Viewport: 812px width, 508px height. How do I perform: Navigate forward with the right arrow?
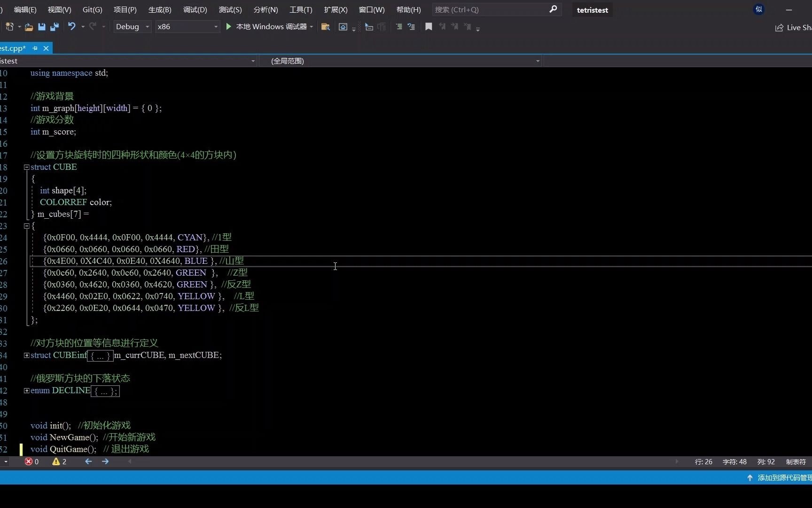(105, 461)
